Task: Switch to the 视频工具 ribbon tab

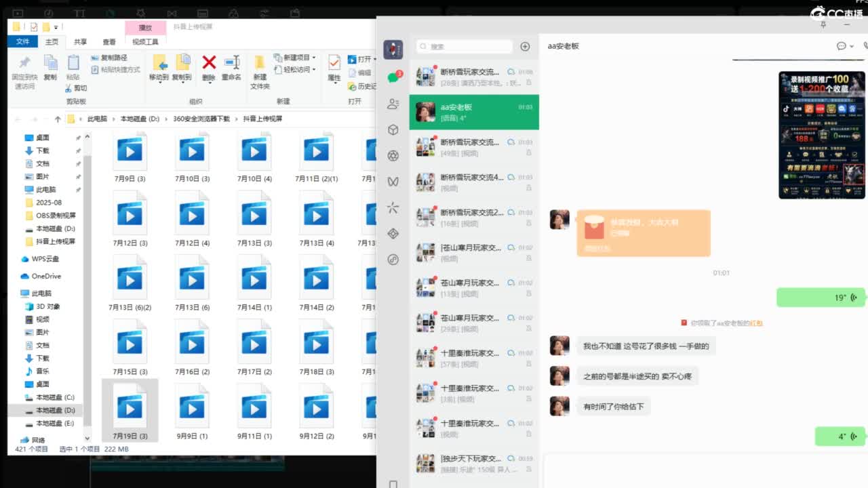Action: tap(145, 42)
